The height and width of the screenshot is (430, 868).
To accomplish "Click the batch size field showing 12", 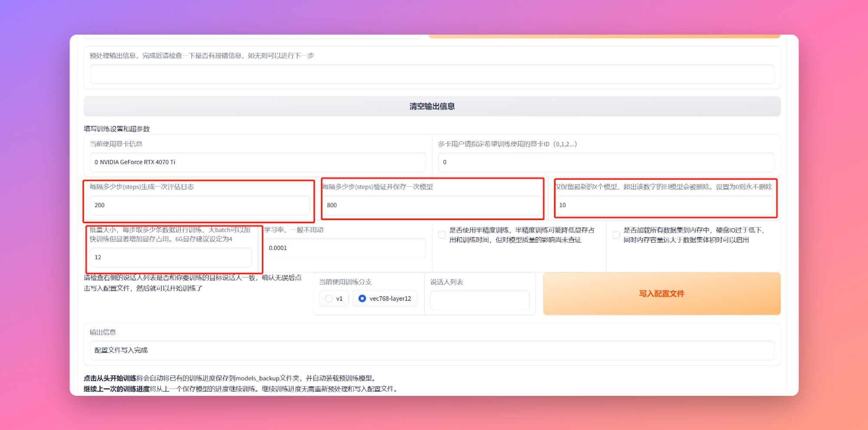I will (171, 257).
